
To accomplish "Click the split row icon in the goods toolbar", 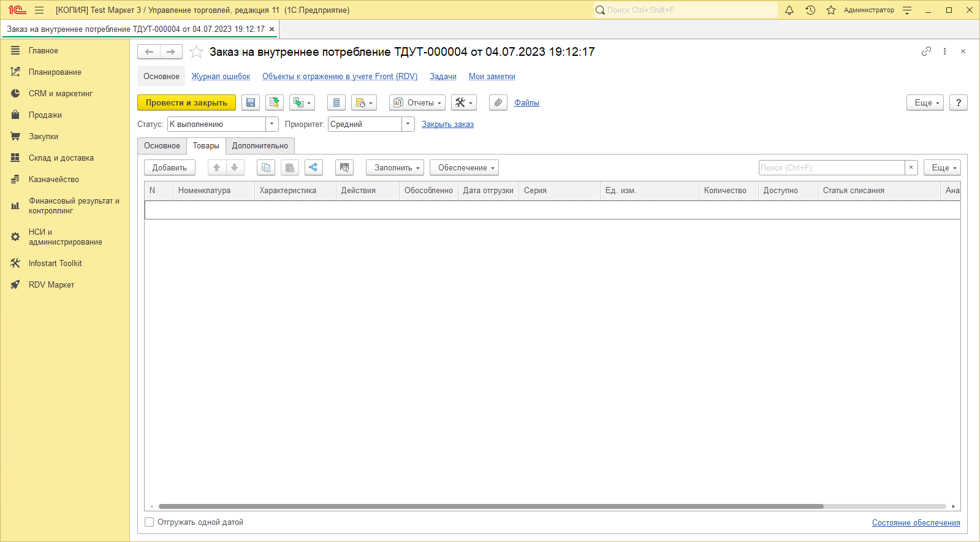I will [314, 167].
